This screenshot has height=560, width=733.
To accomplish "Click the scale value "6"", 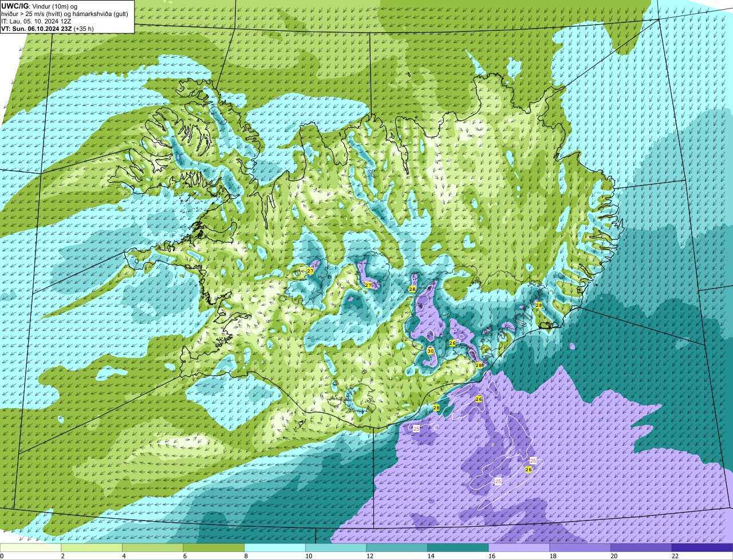I will coord(184,556).
